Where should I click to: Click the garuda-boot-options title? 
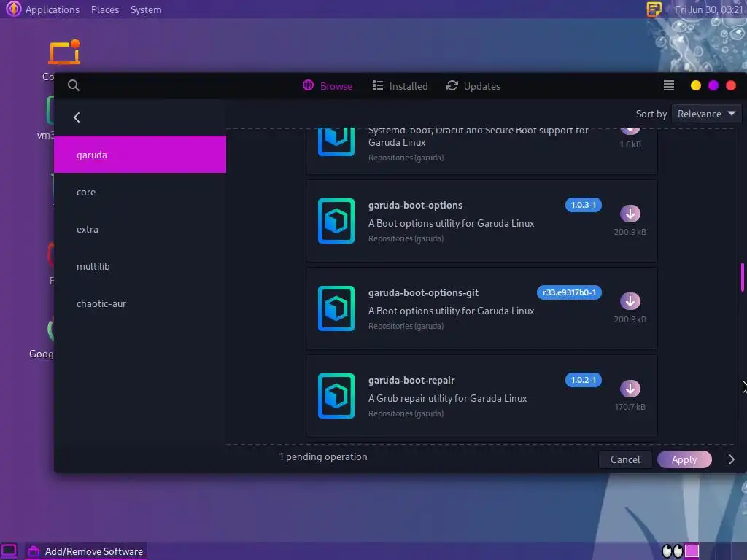[x=415, y=205]
